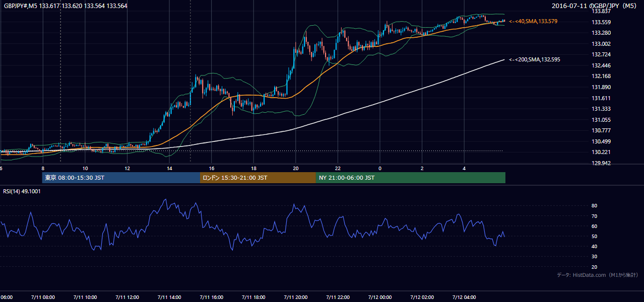Click RSI scale value 30
644x302 pixels.
(595, 257)
